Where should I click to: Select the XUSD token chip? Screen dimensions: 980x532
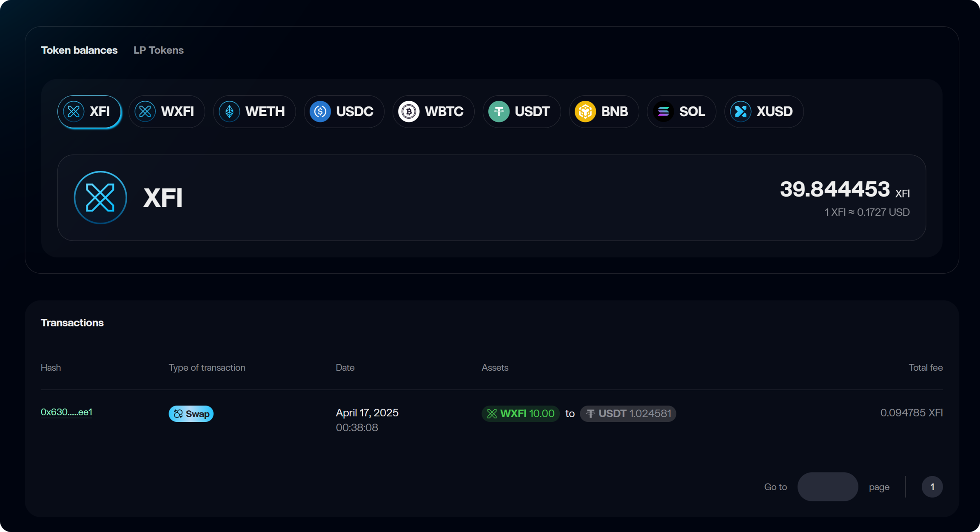point(764,112)
